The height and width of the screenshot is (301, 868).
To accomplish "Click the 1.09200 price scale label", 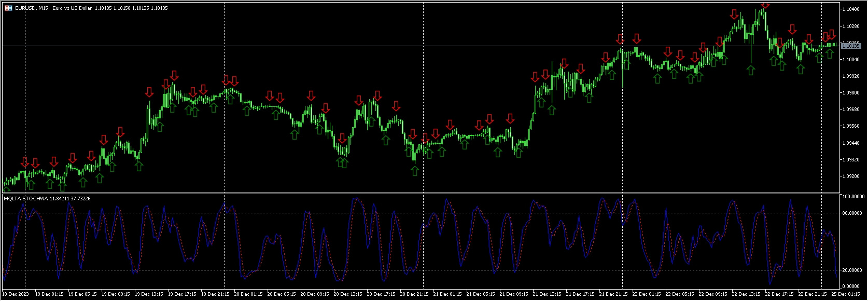I will click(851, 176).
